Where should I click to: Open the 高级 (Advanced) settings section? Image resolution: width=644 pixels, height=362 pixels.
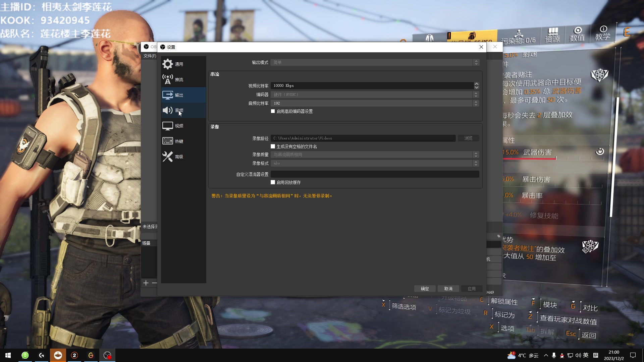click(x=183, y=157)
